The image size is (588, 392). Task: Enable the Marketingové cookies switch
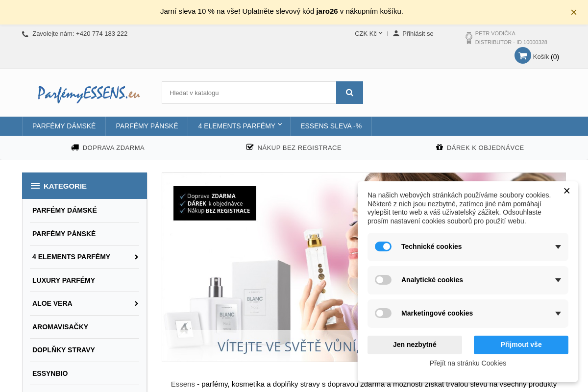(383, 313)
